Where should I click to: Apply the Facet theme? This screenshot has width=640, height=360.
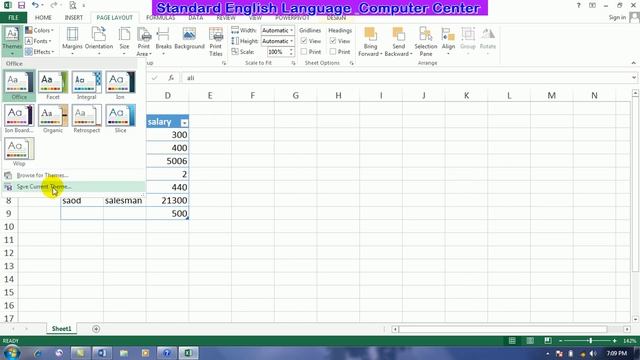tap(53, 85)
